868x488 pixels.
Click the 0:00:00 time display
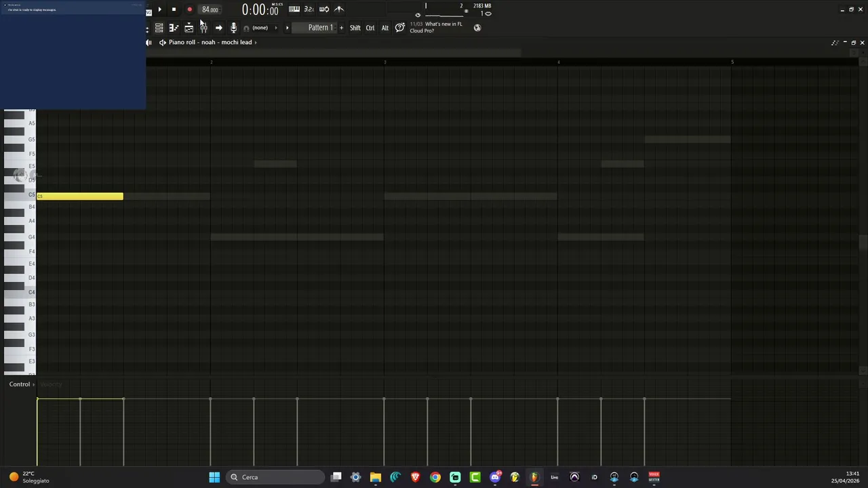pos(260,10)
